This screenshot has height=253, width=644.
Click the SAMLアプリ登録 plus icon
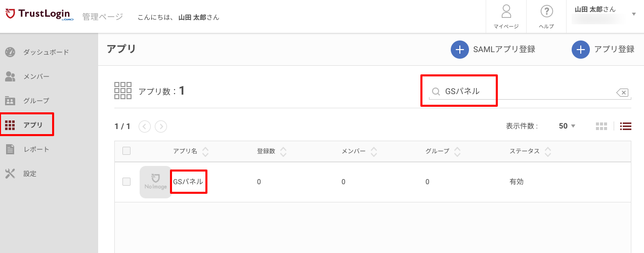459,50
